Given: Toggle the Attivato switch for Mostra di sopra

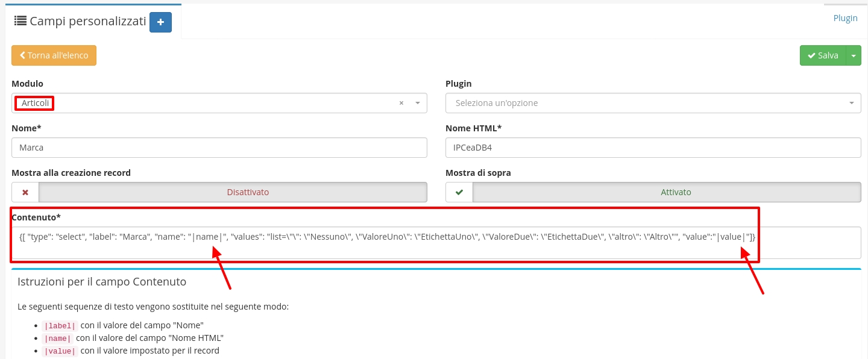Looking at the screenshot, I should pos(667,193).
